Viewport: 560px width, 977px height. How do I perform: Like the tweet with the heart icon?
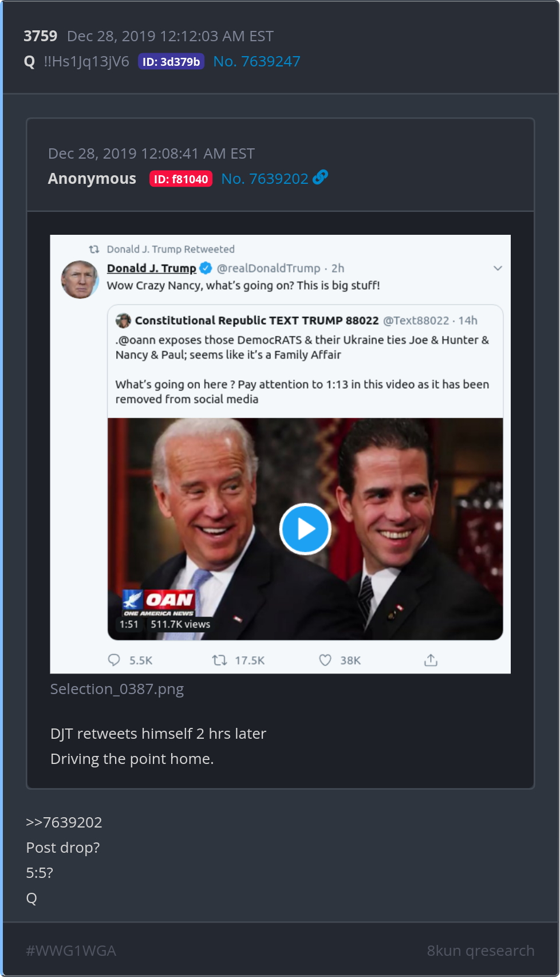(325, 660)
